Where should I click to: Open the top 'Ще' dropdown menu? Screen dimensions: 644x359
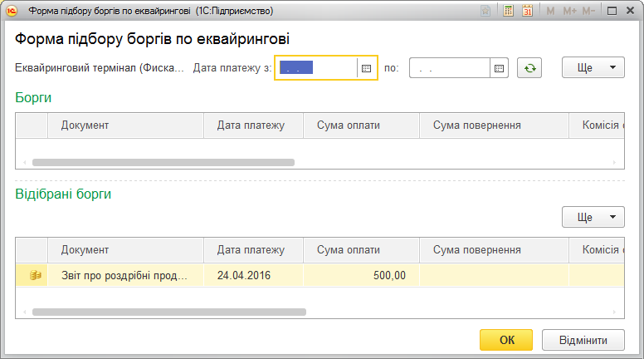pyautogui.click(x=593, y=67)
